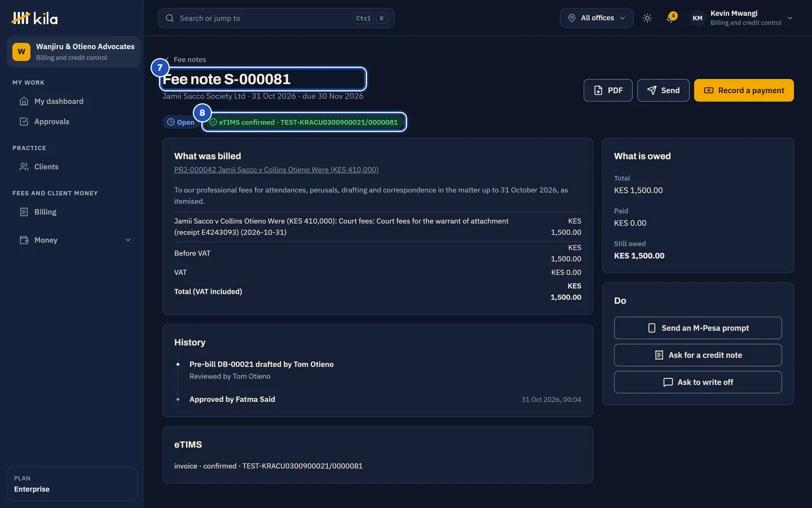Image resolution: width=812 pixels, height=508 pixels.
Task: Click Send an M-Pesa prompt
Action: 698,328
